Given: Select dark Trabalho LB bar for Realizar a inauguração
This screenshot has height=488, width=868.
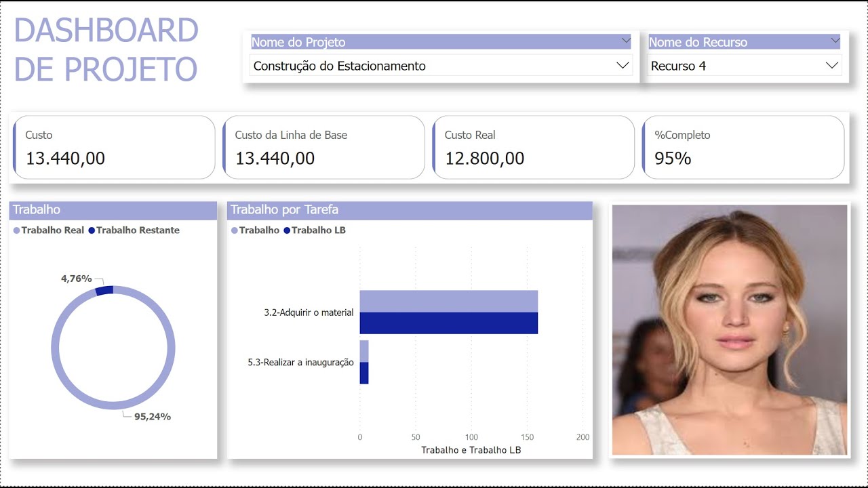Looking at the screenshot, I should point(364,373).
